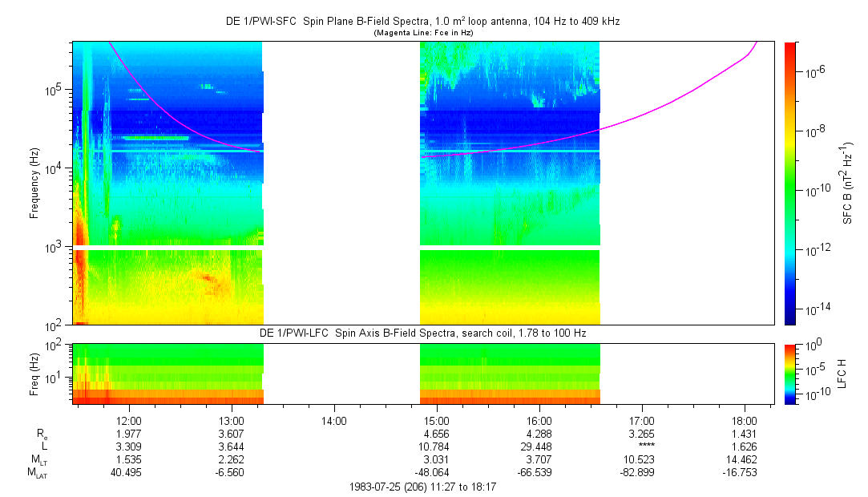This screenshot has height=497, width=868.
Task: Click the Magenta Line Fce subtitle text
Action: (x=422, y=33)
